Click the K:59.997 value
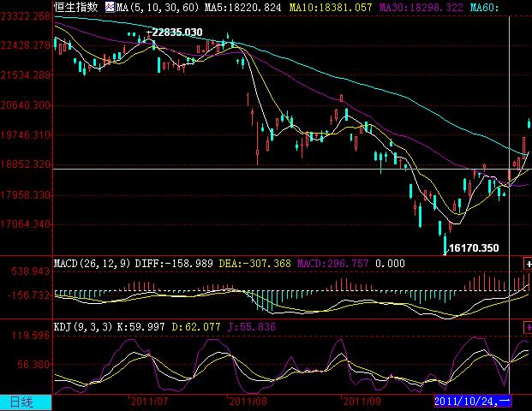This screenshot has width=532, height=411. [140, 327]
